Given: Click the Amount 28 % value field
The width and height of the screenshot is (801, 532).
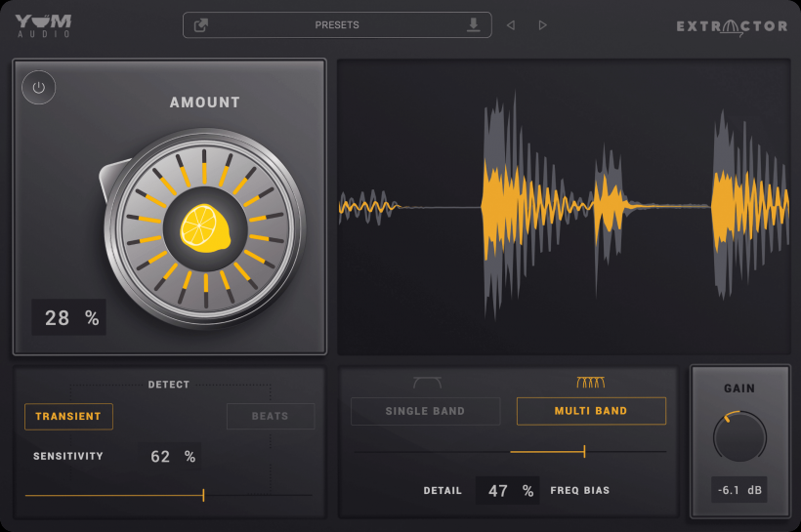Looking at the screenshot, I should [x=69, y=317].
